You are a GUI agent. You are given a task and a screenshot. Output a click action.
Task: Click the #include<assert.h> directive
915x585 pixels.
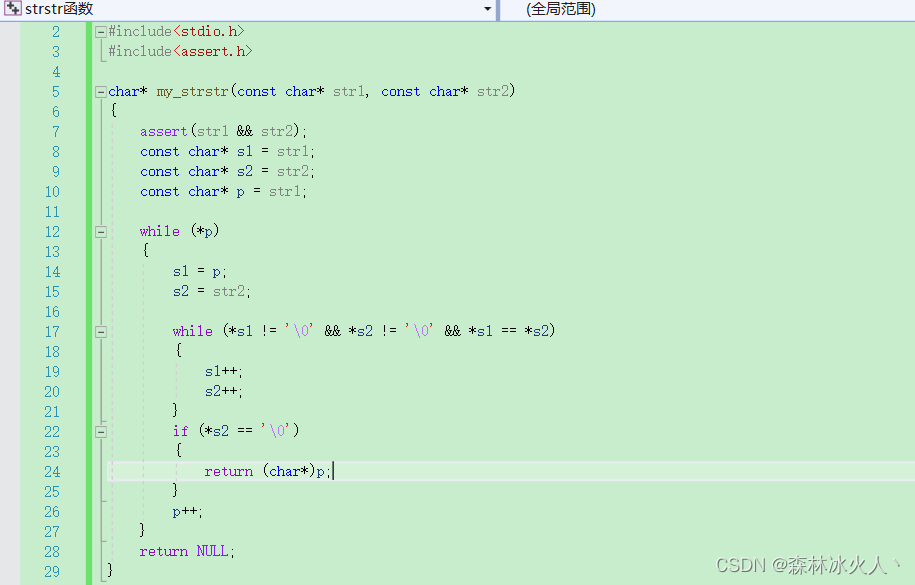click(180, 51)
